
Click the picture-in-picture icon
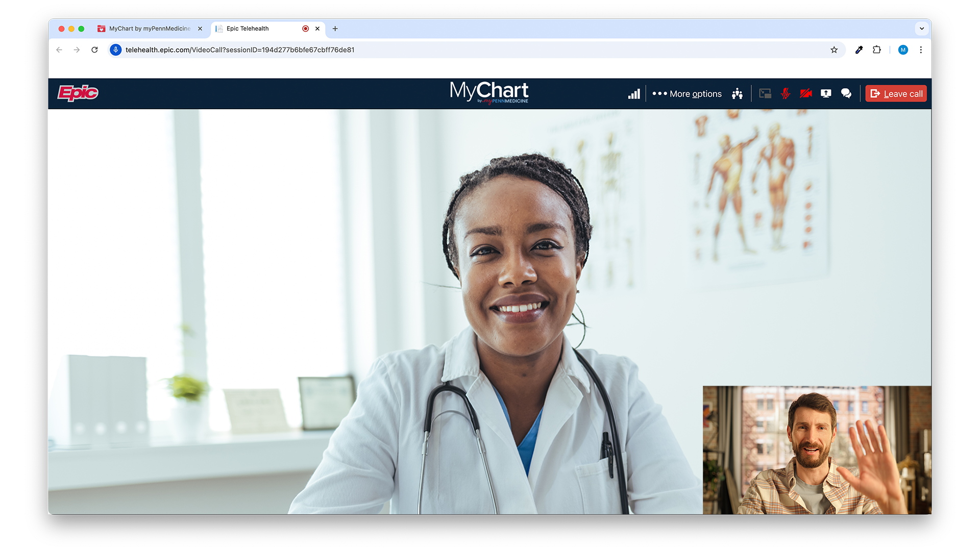[765, 93]
